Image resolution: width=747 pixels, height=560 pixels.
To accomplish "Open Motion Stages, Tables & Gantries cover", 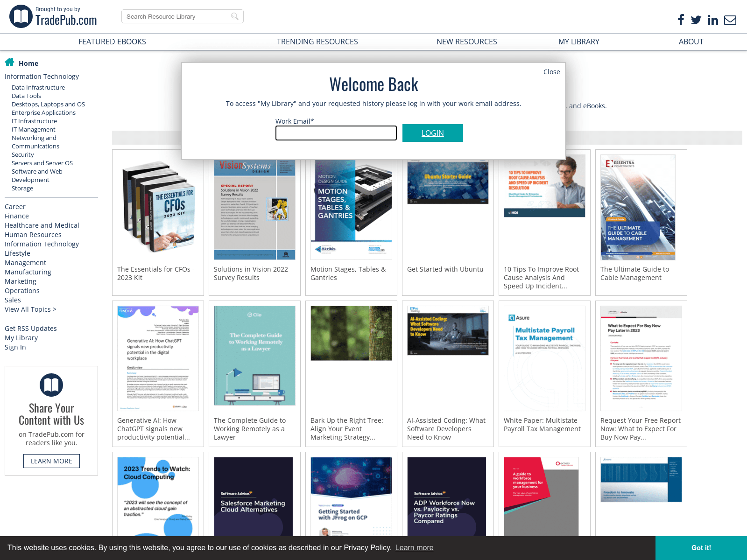I will (x=351, y=210).
